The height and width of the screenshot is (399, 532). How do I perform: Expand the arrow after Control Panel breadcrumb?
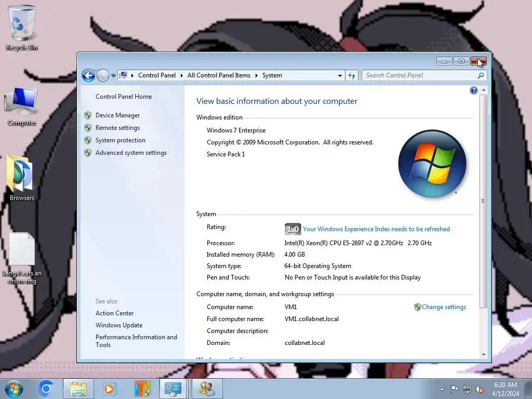[181, 75]
